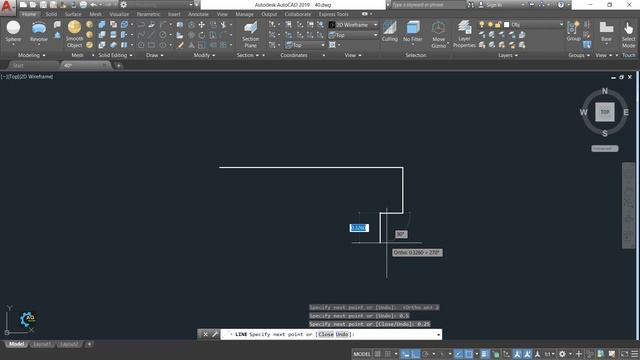The image size is (640, 360).
Task: Click the workspace gear icon in title bar
Action: pos(123,5)
